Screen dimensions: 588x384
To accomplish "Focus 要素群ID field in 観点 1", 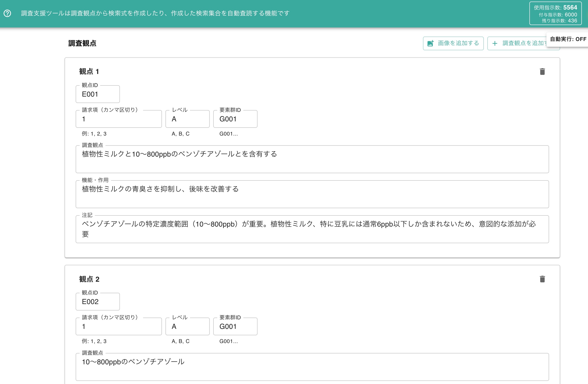I will pyautogui.click(x=235, y=119).
